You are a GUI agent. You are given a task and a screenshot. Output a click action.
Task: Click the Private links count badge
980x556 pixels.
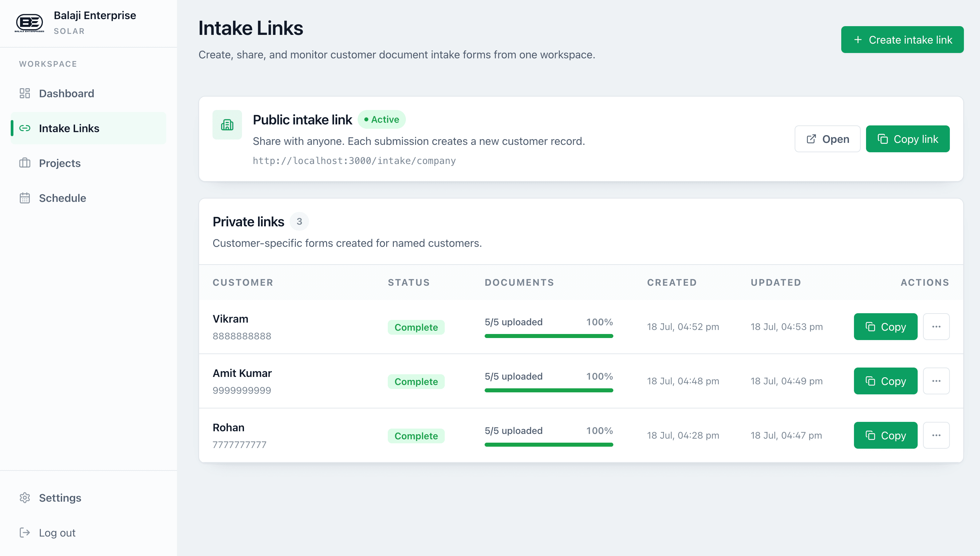[299, 221]
